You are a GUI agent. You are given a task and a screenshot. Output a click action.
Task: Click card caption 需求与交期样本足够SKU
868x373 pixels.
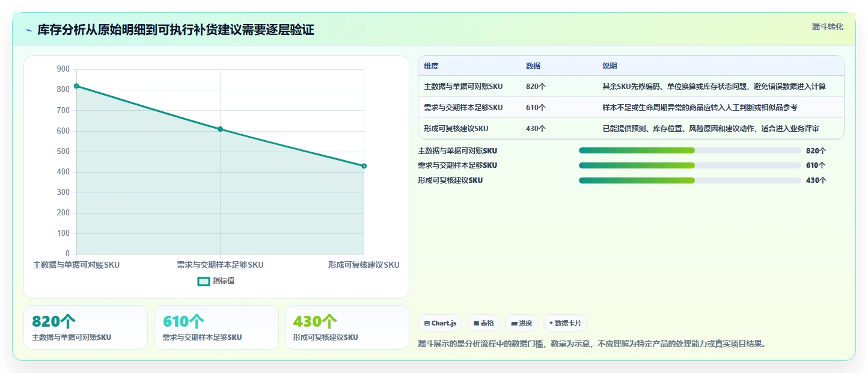point(202,338)
